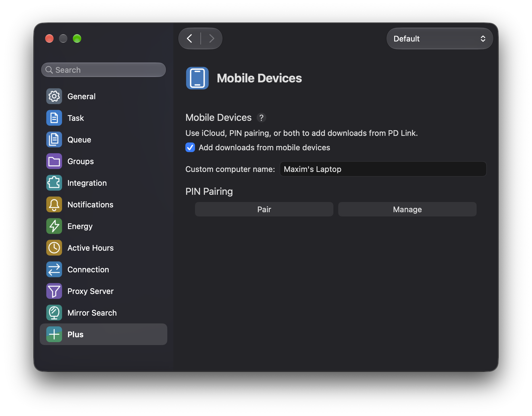Open the Energy lightning bolt icon

click(x=54, y=226)
